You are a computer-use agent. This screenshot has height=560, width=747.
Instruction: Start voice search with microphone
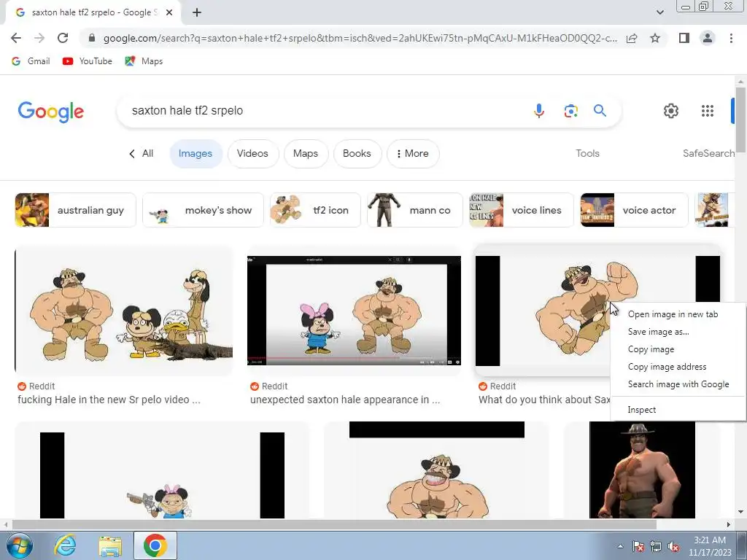coord(539,111)
